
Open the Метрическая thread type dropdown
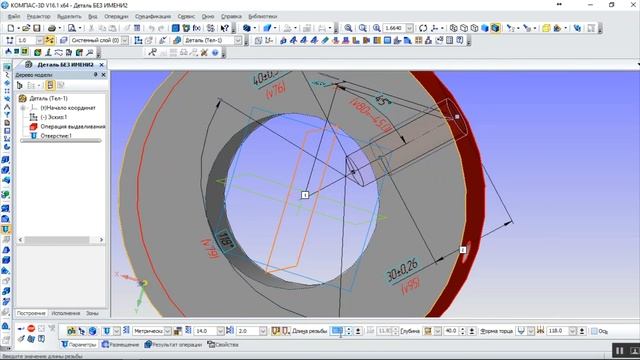point(168,331)
